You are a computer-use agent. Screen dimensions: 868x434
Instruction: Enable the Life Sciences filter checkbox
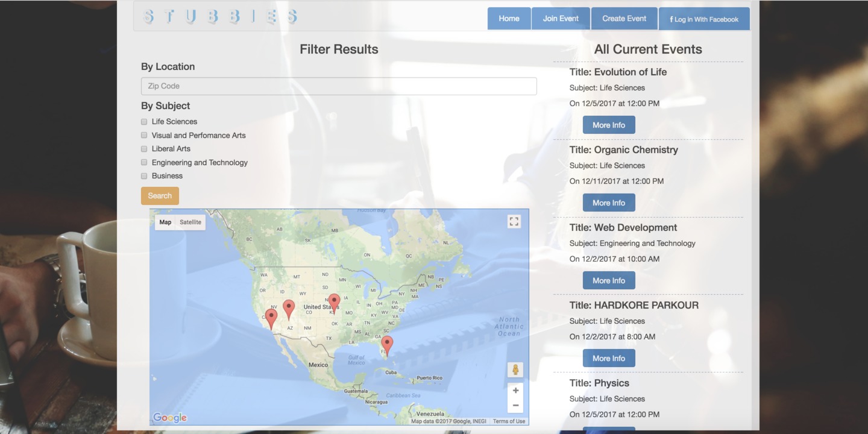(x=144, y=122)
